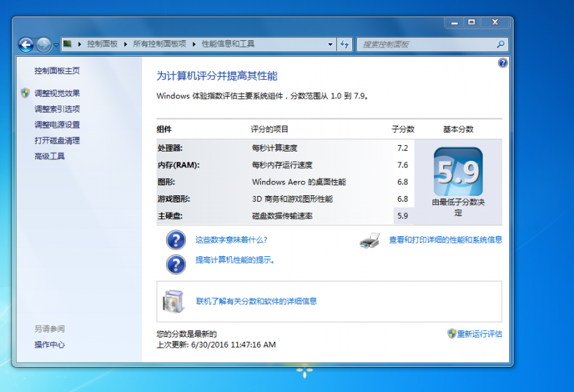Expand the arrow after 控制面板 breadcrumb
The height and width of the screenshot is (392, 574).
point(126,45)
